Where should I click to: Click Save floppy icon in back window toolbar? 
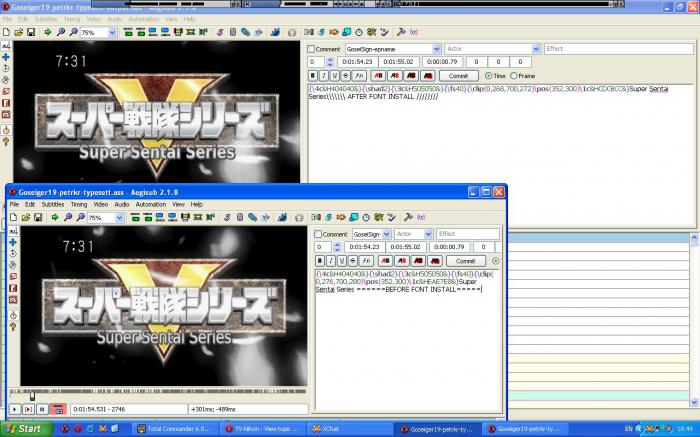(x=31, y=32)
